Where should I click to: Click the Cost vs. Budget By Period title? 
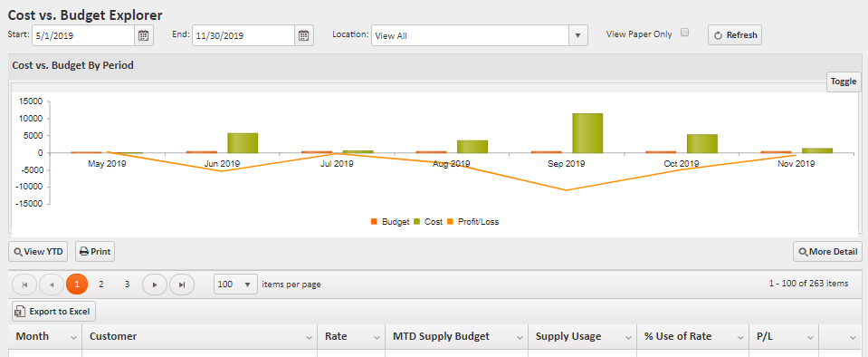coord(73,65)
